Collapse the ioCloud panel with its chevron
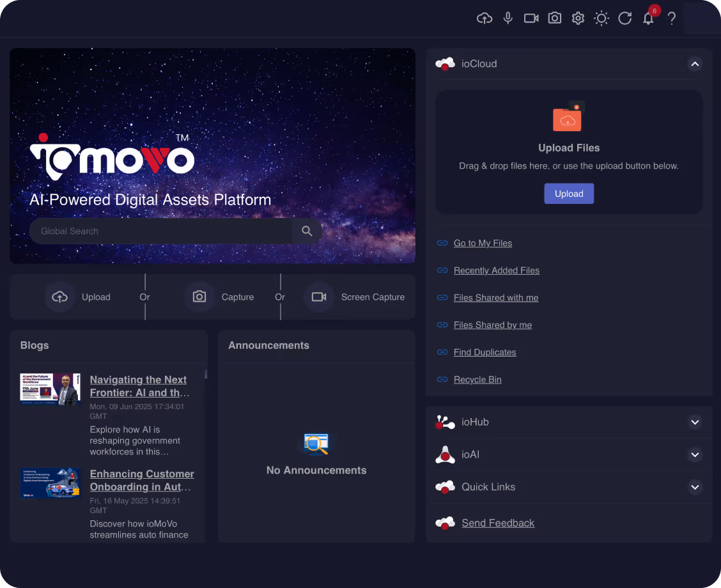The image size is (721, 588). pyautogui.click(x=695, y=64)
